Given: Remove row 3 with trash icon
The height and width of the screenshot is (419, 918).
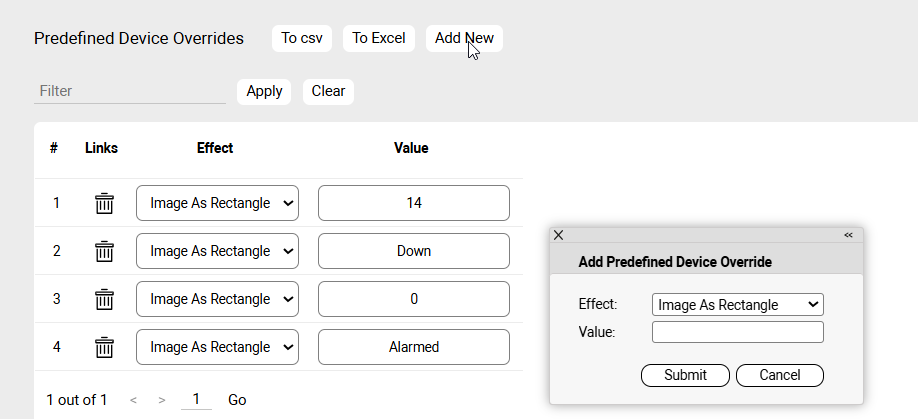Looking at the screenshot, I should pos(104,300).
